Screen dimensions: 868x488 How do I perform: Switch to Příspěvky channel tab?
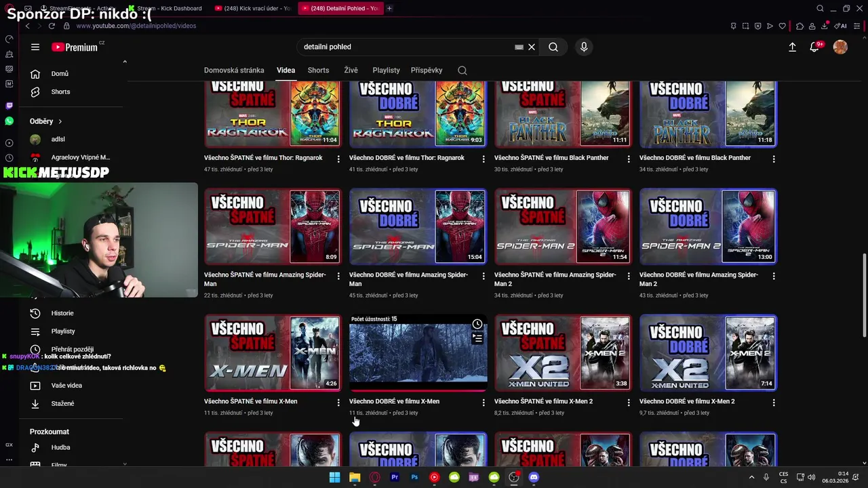point(427,70)
